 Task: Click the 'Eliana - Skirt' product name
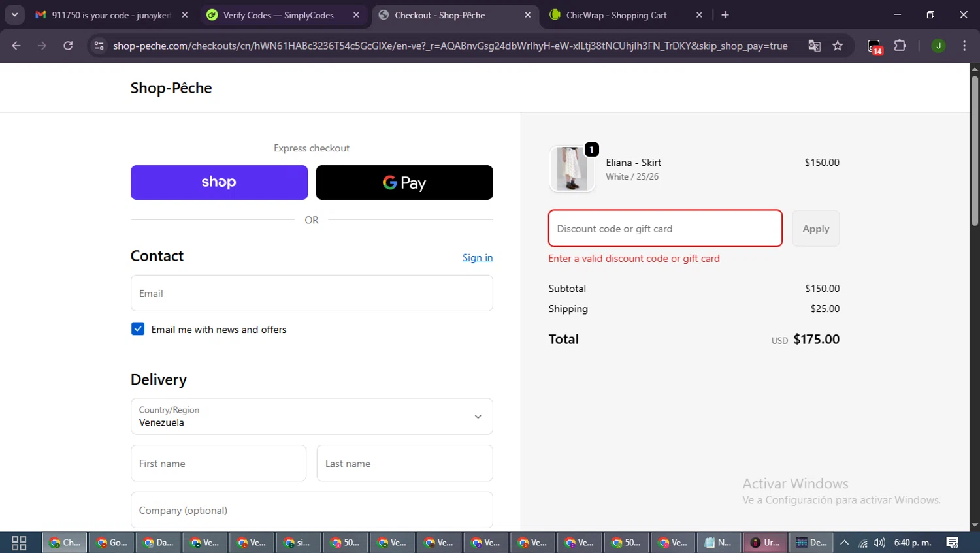[633, 163]
